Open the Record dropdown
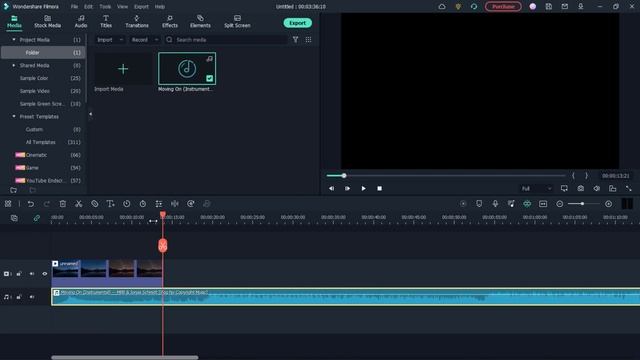 pyautogui.click(x=144, y=40)
